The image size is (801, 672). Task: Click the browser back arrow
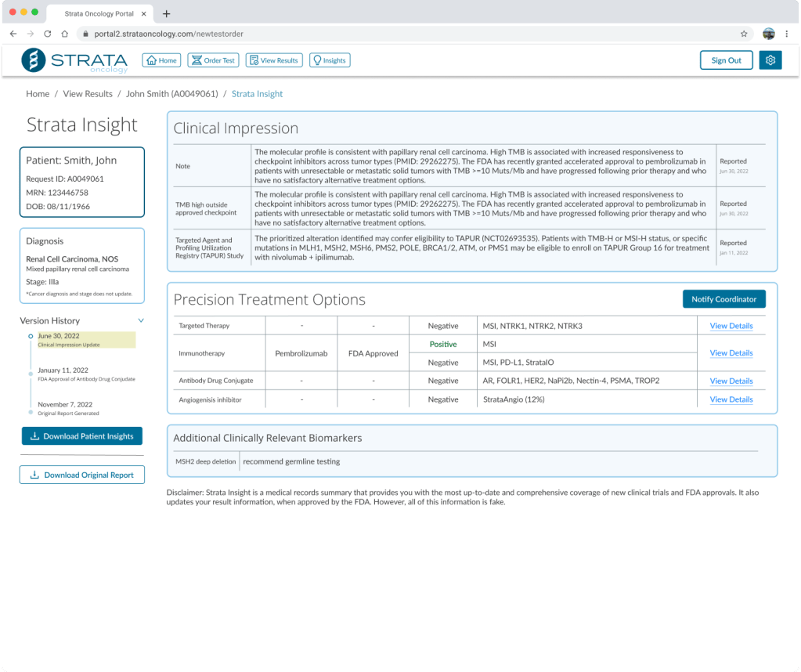click(13, 34)
